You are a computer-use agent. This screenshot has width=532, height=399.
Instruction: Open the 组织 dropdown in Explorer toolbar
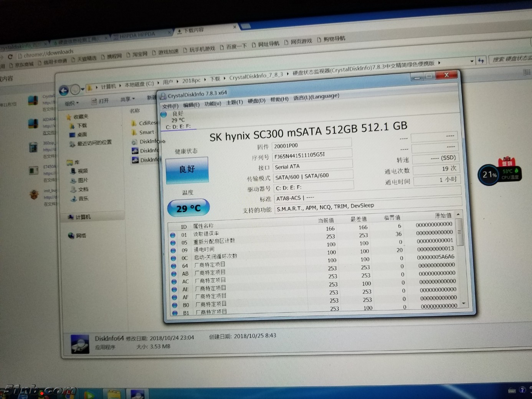point(72,103)
